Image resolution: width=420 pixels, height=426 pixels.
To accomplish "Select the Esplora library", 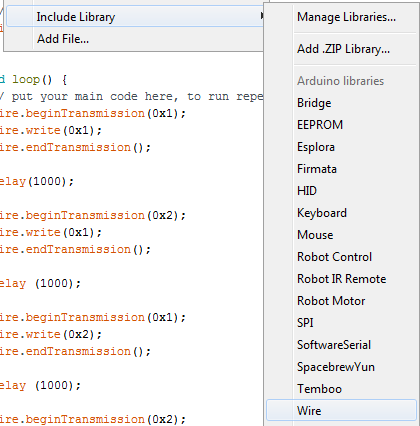I will click(342, 147).
